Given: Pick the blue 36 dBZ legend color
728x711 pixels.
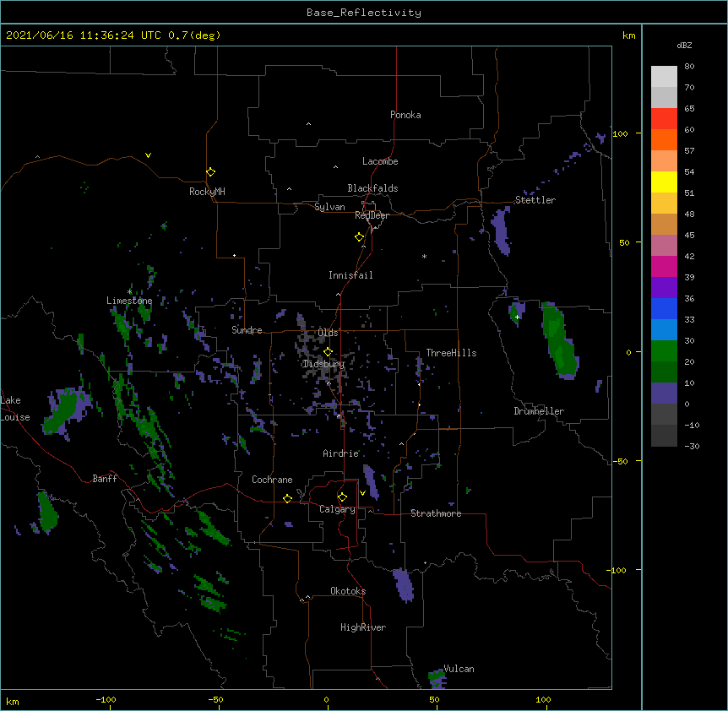Looking at the screenshot, I should 664,308.
